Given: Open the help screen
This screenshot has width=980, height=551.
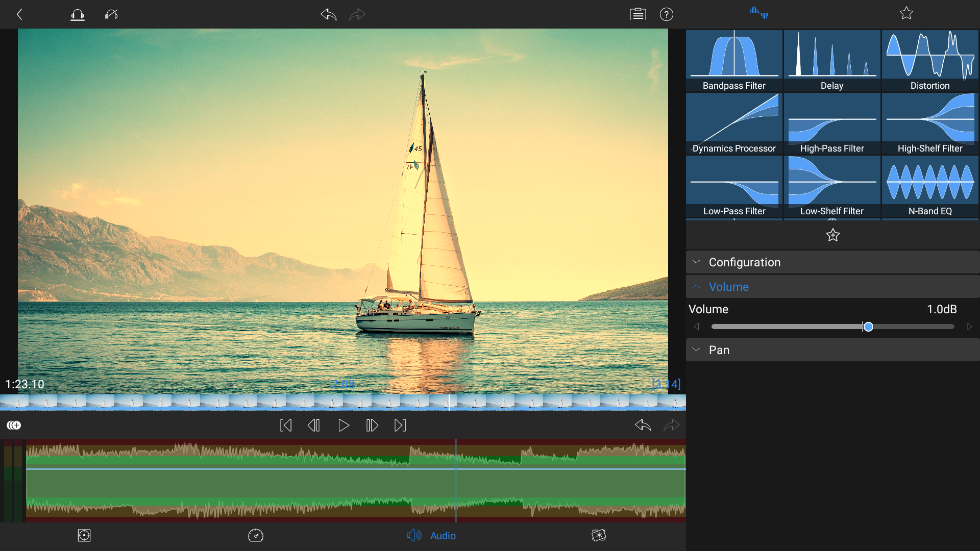Looking at the screenshot, I should [667, 14].
